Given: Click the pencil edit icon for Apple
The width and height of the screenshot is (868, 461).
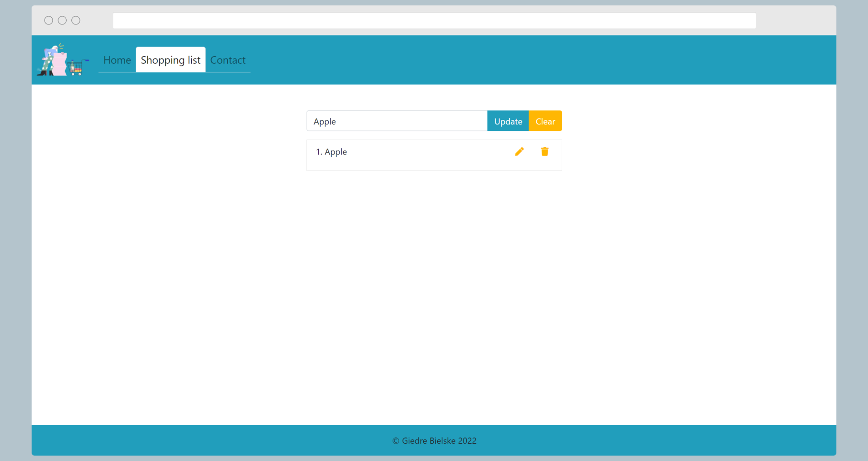Looking at the screenshot, I should [x=519, y=152].
